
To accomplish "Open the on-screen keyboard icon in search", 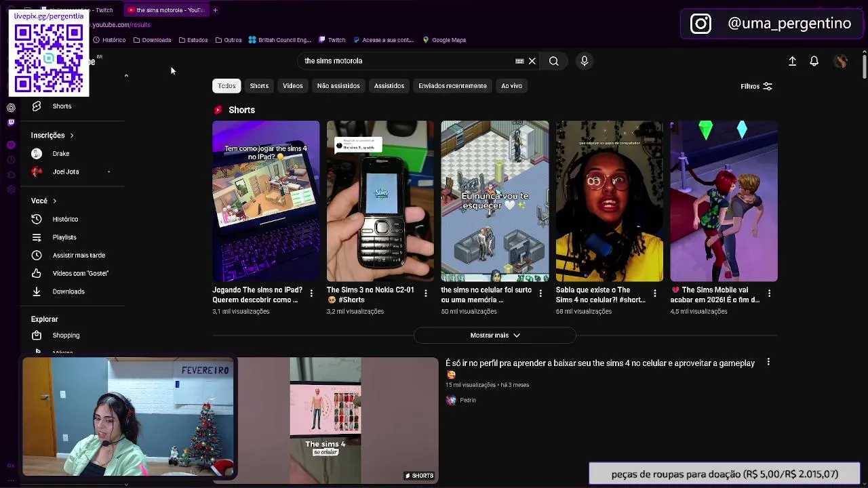I will coord(519,61).
